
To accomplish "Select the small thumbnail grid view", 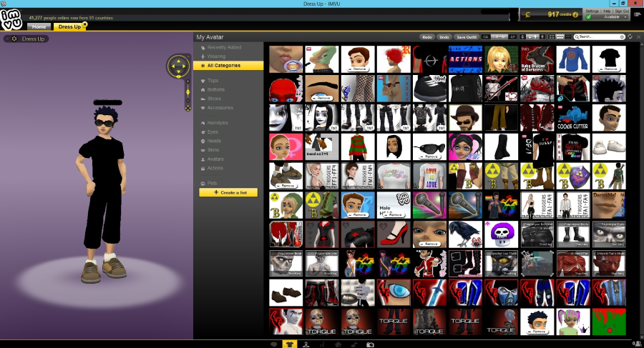I will click(x=560, y=37).
